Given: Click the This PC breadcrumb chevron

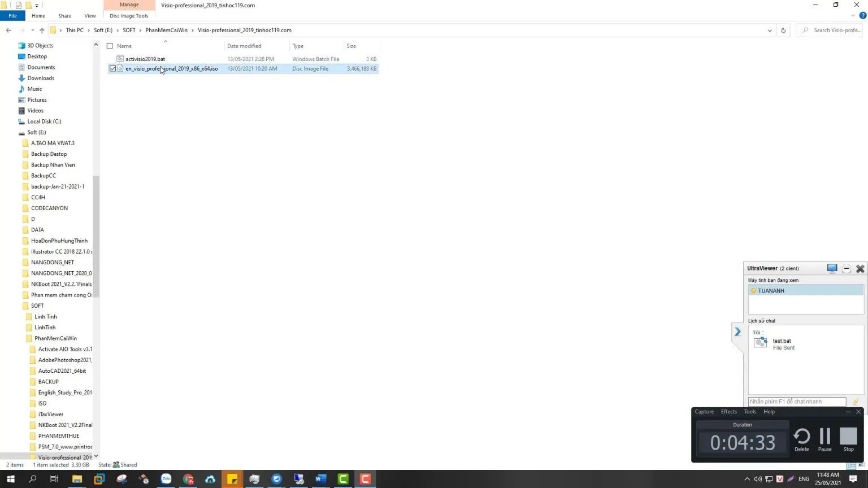Looking at the screenshot, I should pyautogui.click(x=88, y=30).
